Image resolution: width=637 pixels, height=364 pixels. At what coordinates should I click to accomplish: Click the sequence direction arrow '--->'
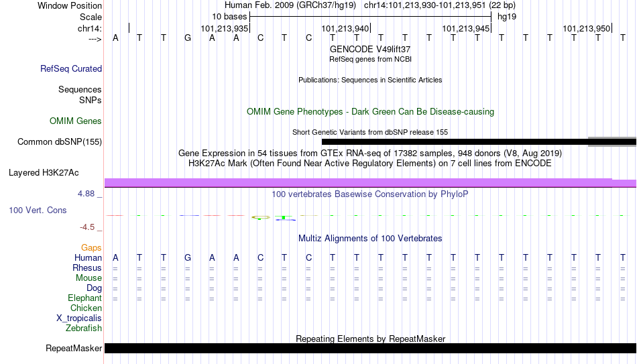coord(95,39)
